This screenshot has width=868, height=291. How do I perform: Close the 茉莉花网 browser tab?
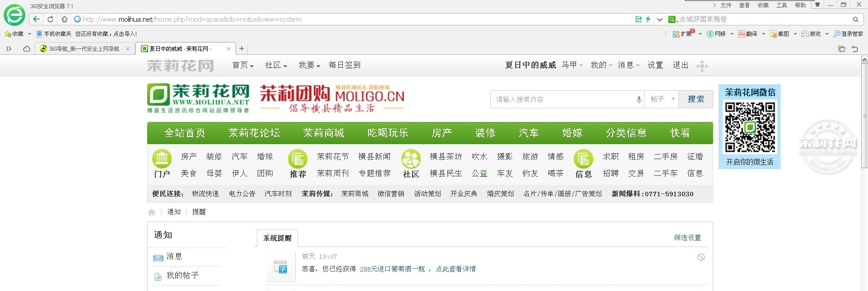point(229,49)
